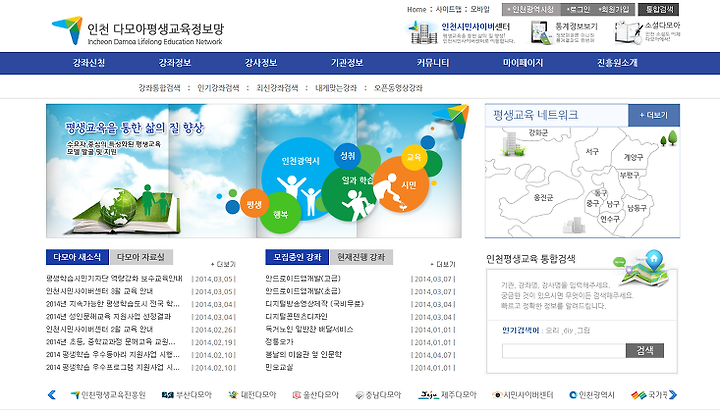Open 강사정보 main menu

click(x=261, y=63)
